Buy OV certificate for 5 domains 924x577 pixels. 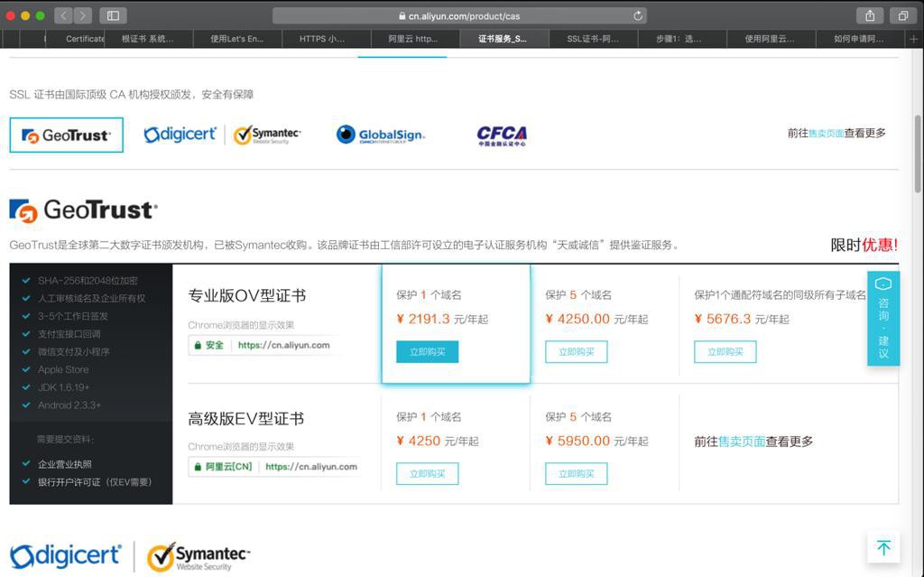[x=577, y=351]
